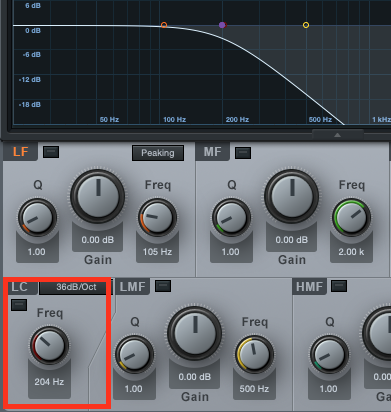391x412 pixels.
Task: Click the MF Q knob
Action: (231, 217)
